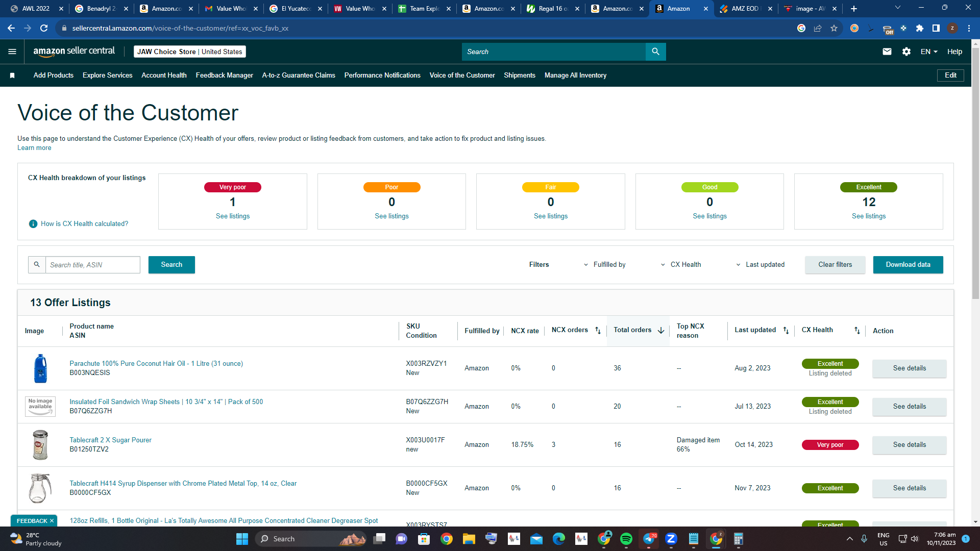Open the Chrome tab search chevron
980x551 pixels.
[x=898, y=8]
